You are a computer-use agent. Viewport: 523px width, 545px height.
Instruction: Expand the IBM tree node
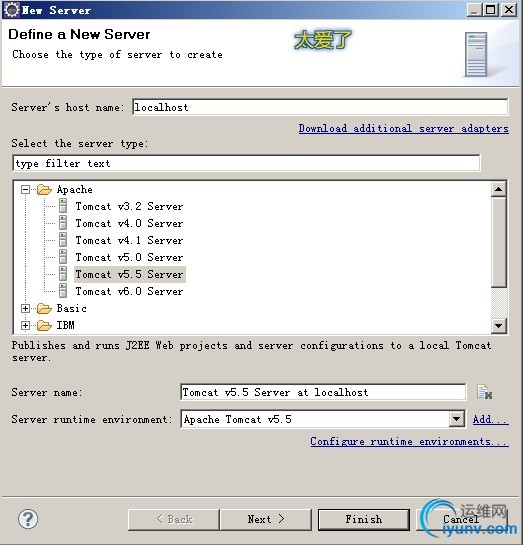click(x=25, y=325)
